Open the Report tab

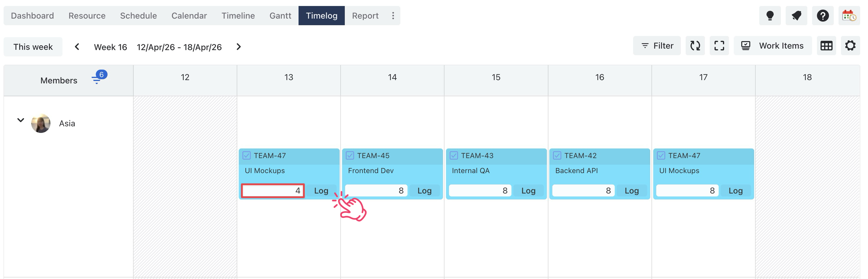pyautogui.click(x=365, y=16)
